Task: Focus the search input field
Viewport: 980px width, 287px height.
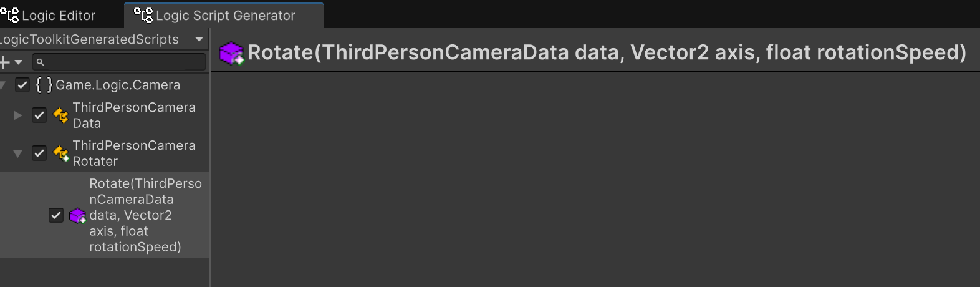Action: coord(125,62)
